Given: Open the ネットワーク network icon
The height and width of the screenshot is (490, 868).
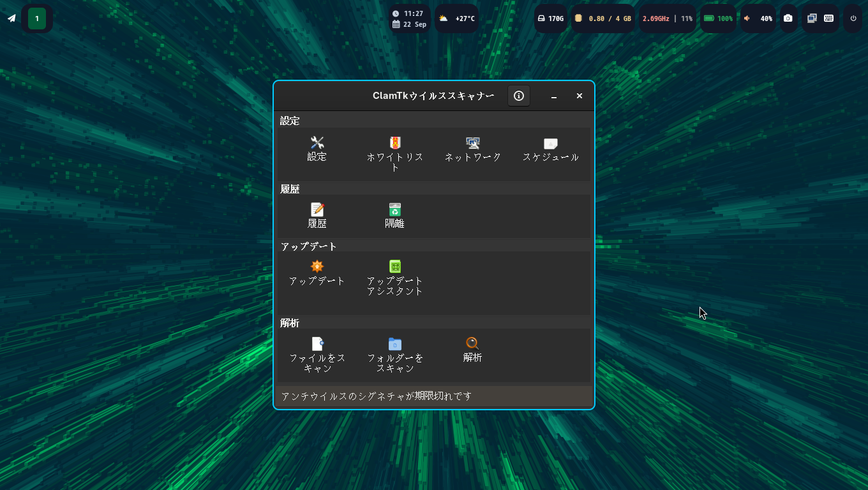Looking at the screenshot, I should tap(473, 143).
